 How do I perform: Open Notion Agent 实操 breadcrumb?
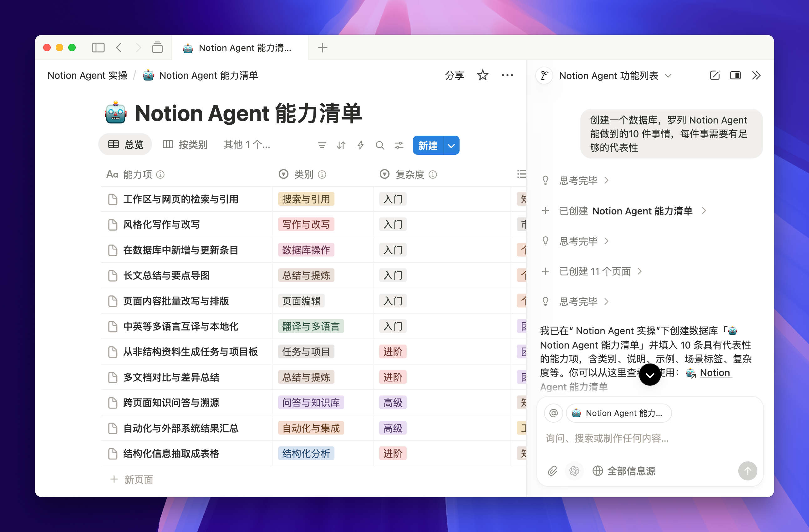coord(87,75)
